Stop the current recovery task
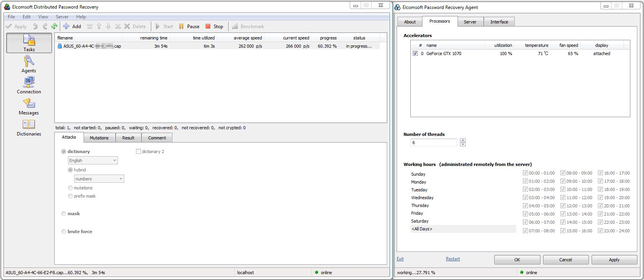The height and width of the screenshot is (280, 644). click(214, 27)
